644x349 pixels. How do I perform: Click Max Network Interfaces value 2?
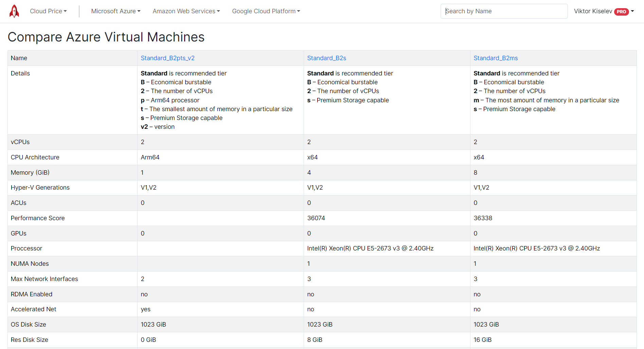[143, 279]
